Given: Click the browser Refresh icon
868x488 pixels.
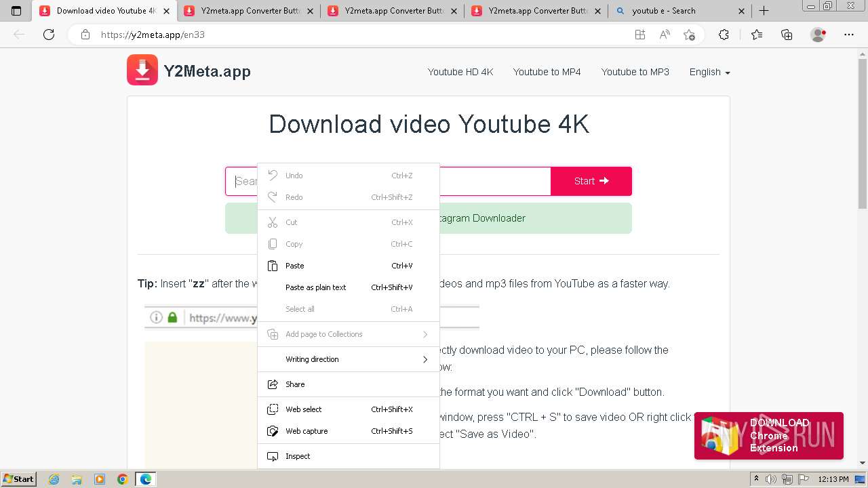Looking at the screenshot, I should (x=49, y=35).
